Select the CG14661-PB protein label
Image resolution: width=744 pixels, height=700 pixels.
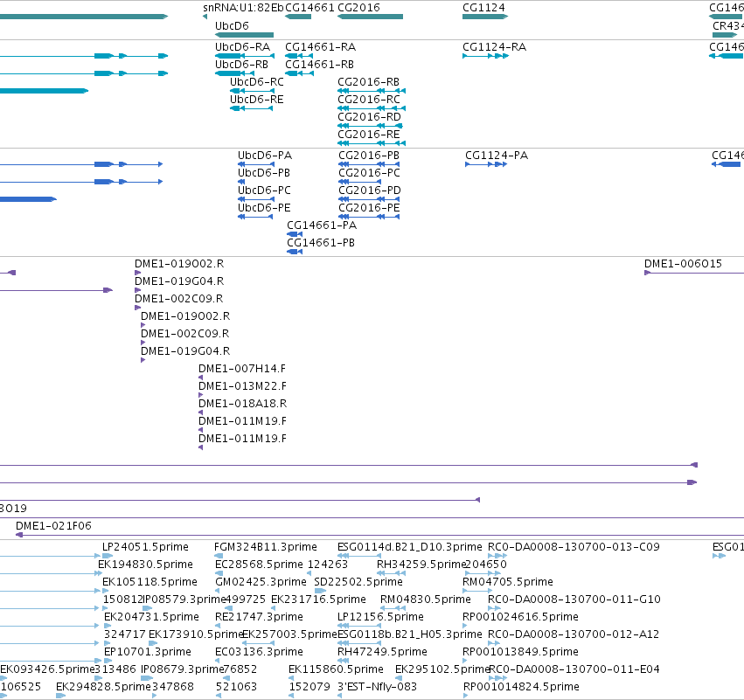[321, 243]
